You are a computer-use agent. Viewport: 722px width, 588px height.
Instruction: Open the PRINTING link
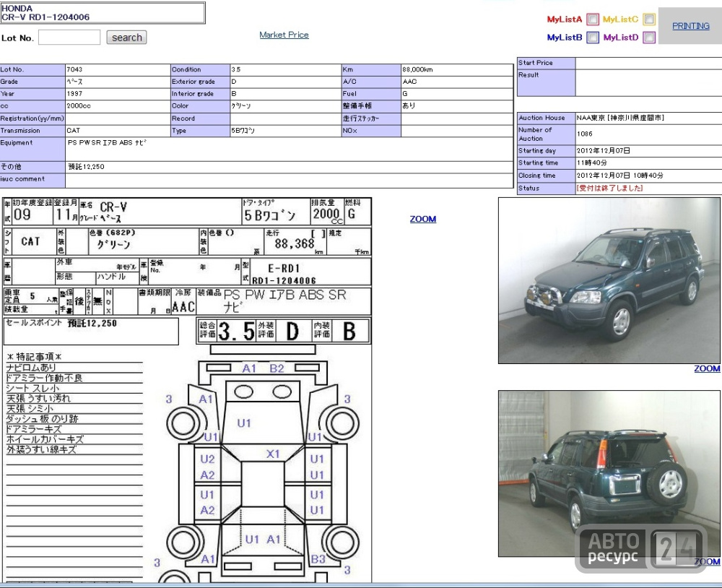click(690, 26)
